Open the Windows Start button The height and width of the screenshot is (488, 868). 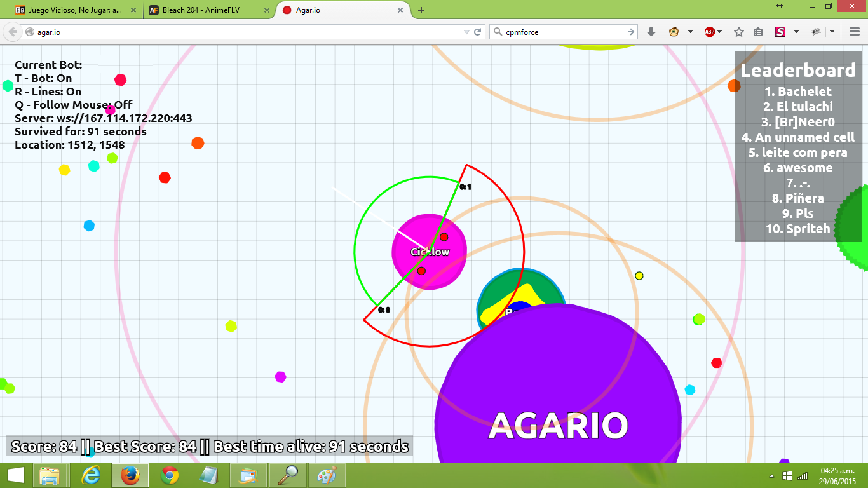tap(16, 475)
